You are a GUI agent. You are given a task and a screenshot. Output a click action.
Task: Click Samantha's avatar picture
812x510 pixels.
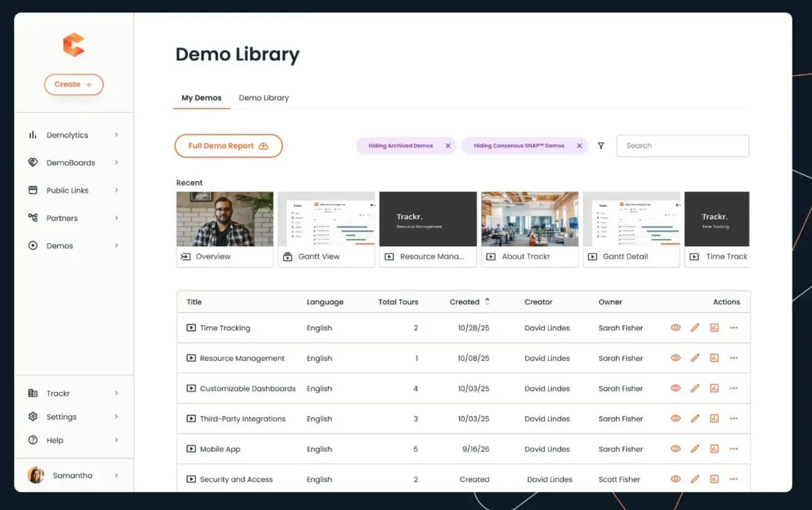(x=36, y=475)
